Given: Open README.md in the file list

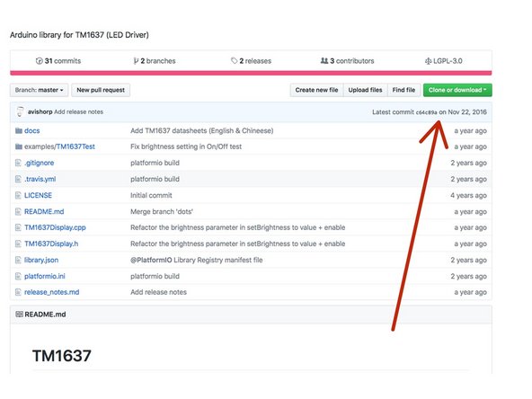Looking at the screenshot, I should (44, 212).
